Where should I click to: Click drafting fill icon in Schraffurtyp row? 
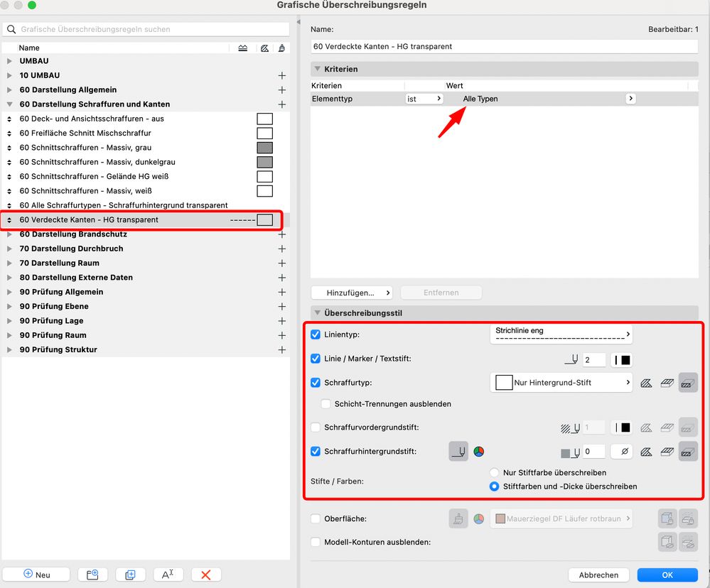[646, 383]
